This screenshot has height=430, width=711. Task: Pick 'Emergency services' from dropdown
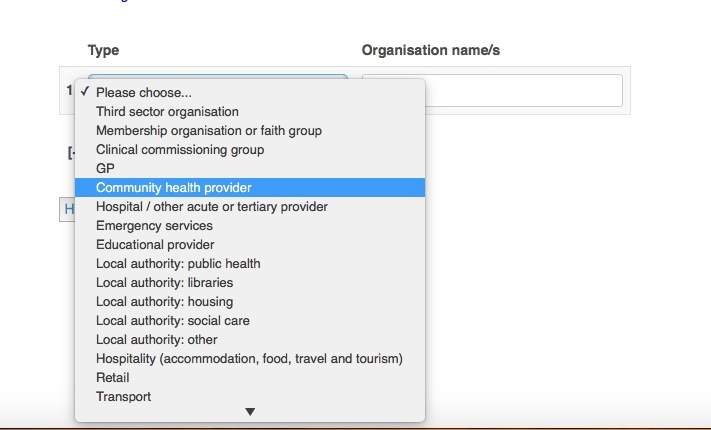tap(154, 226)
